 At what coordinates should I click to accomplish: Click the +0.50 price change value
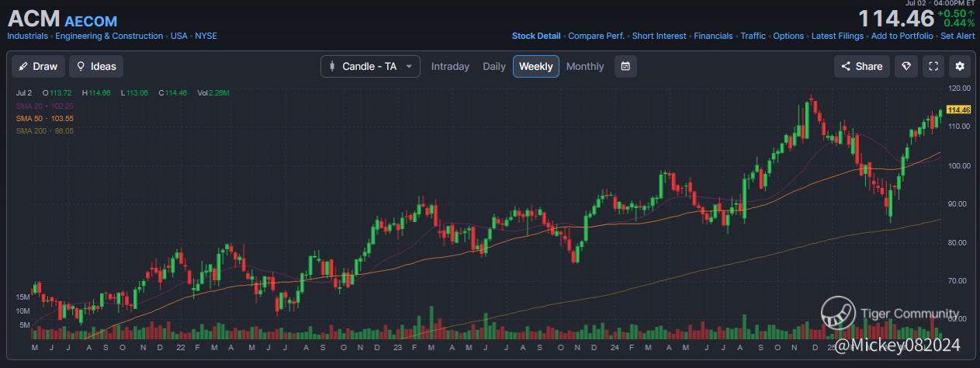[x=951, y=13]
